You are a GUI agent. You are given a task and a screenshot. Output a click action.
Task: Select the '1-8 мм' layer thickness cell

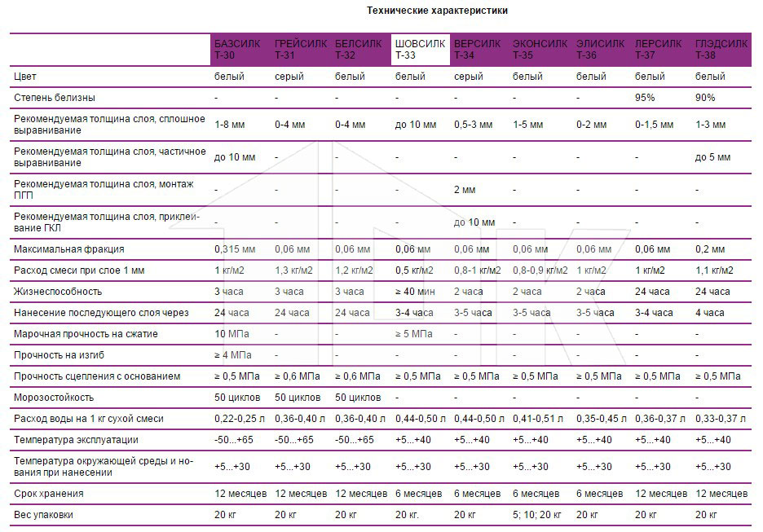tap(230, 125)
